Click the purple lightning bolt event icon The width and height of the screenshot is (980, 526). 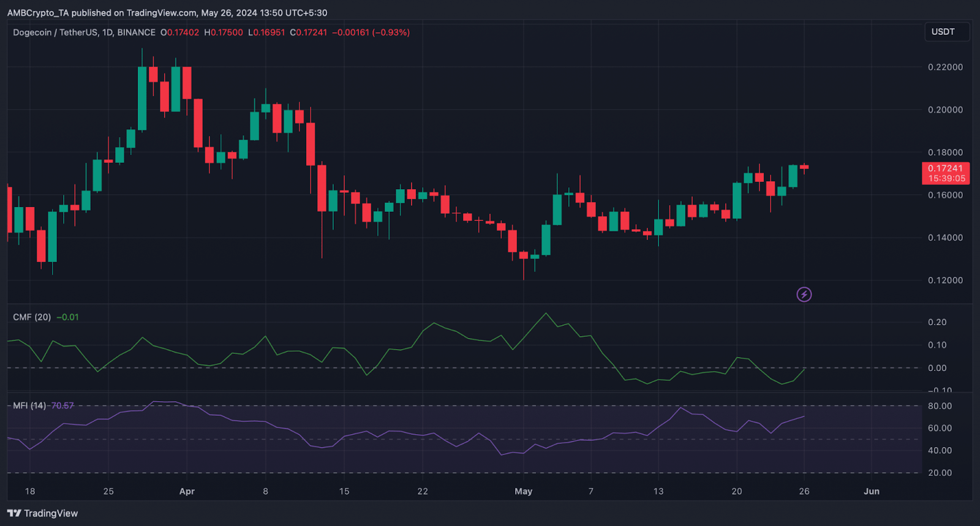point(804,295)
